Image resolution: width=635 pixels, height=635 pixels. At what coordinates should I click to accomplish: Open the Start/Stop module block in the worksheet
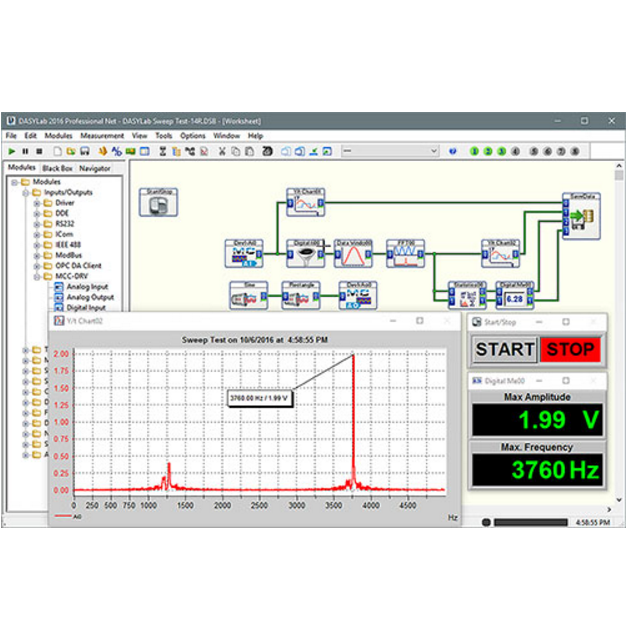click(x=158, y=202)
